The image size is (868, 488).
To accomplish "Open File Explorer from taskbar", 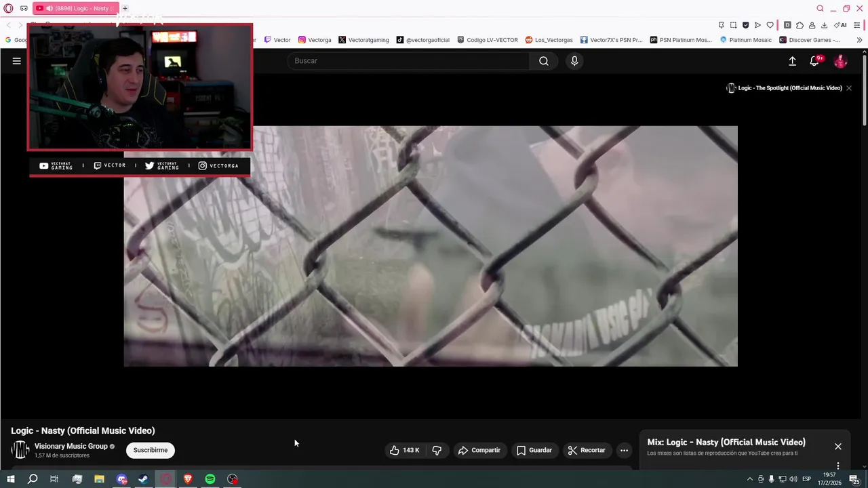I will [99, 479].
